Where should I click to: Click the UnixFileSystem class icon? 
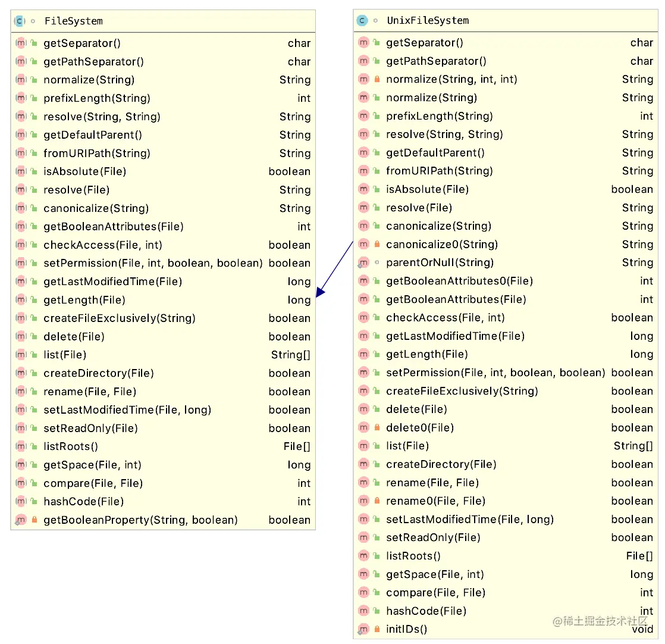[x=362, y=20]
